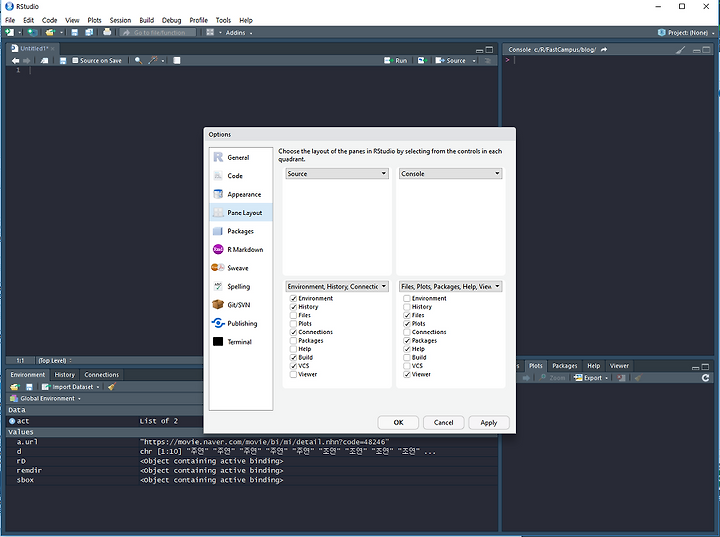Click the refresh icon in the Plots pane
Viewport: 720px width, 537px height.
point(705,378)
